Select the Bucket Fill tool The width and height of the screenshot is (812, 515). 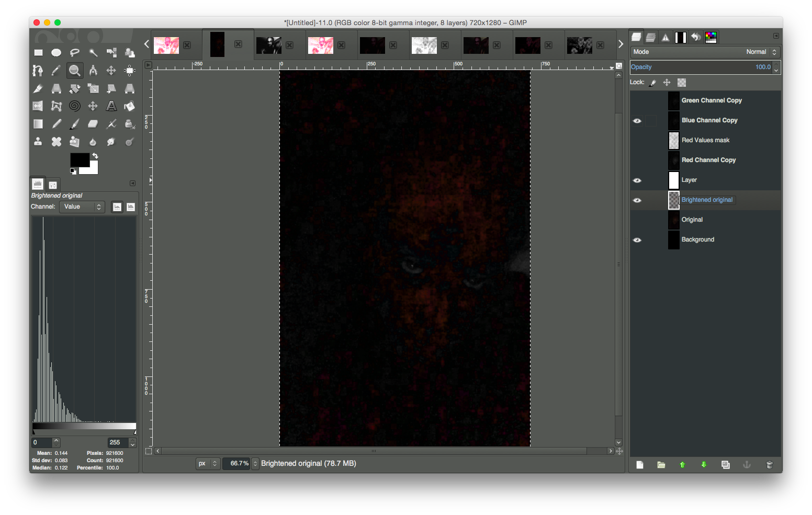coord(130,106)
